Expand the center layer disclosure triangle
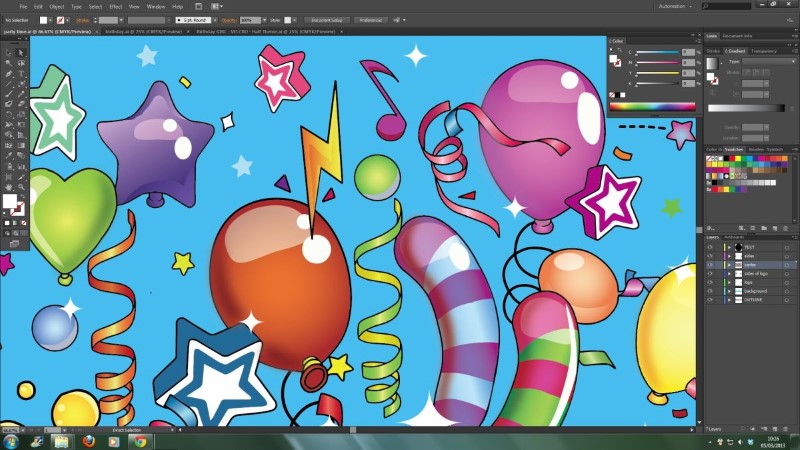The image size is (800, 450). (729, 264)
